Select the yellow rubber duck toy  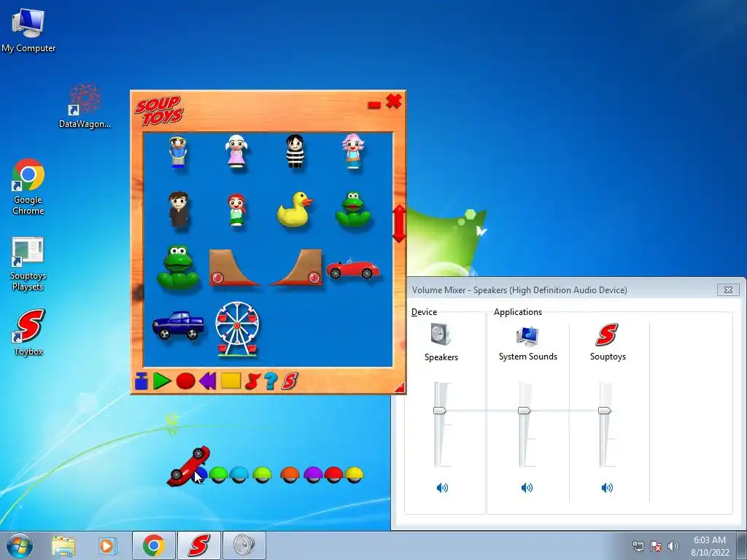tap(295, 209)
